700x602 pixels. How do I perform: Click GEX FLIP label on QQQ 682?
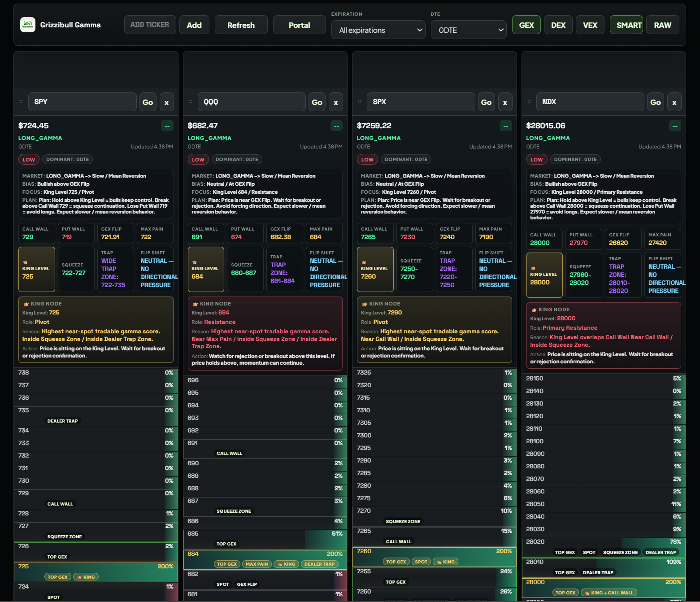pos(247,584)
